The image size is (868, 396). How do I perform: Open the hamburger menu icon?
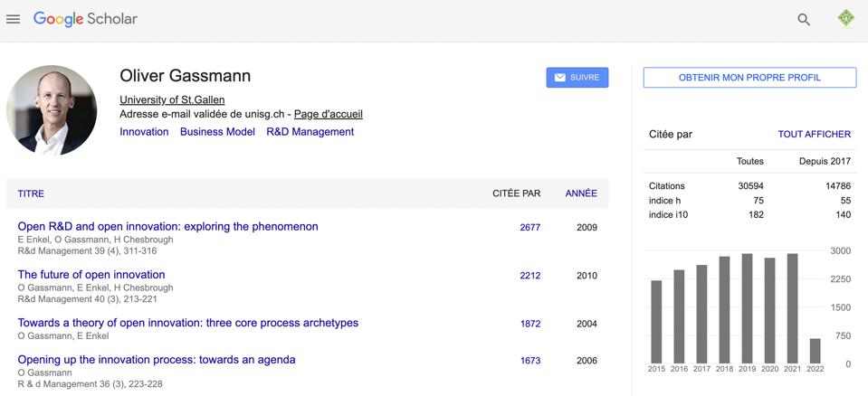[14, 19]
